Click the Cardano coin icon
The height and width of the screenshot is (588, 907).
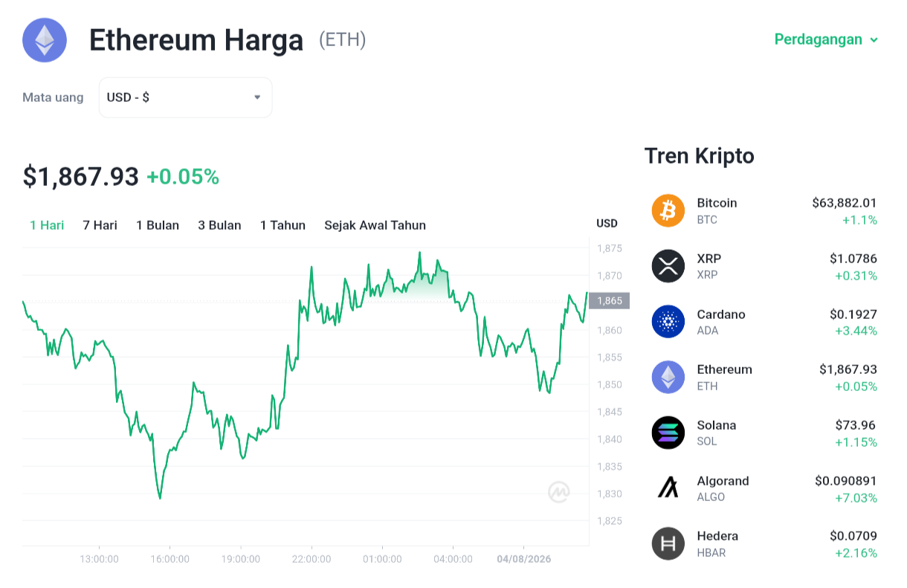[668, 322]
